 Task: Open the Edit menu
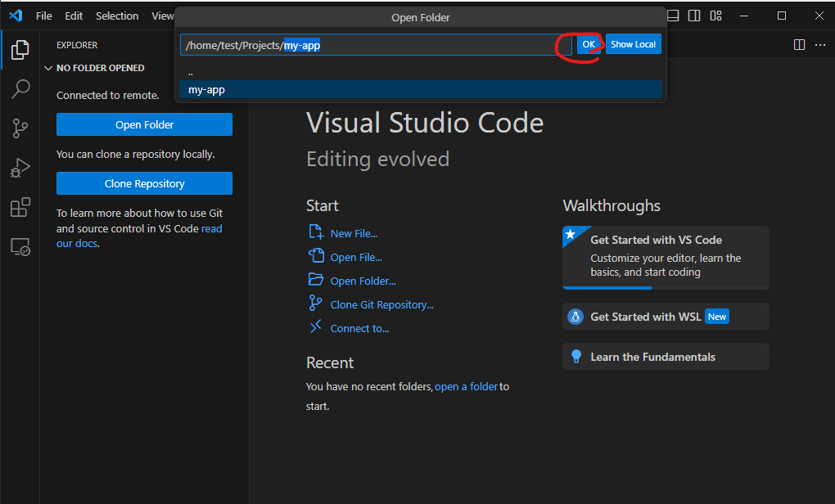click(74, 16)
